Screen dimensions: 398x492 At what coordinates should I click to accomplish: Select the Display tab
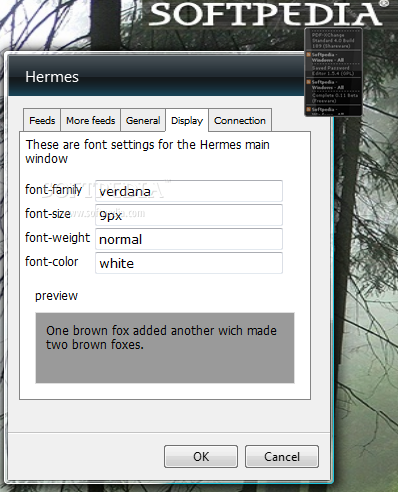[187, 120]
